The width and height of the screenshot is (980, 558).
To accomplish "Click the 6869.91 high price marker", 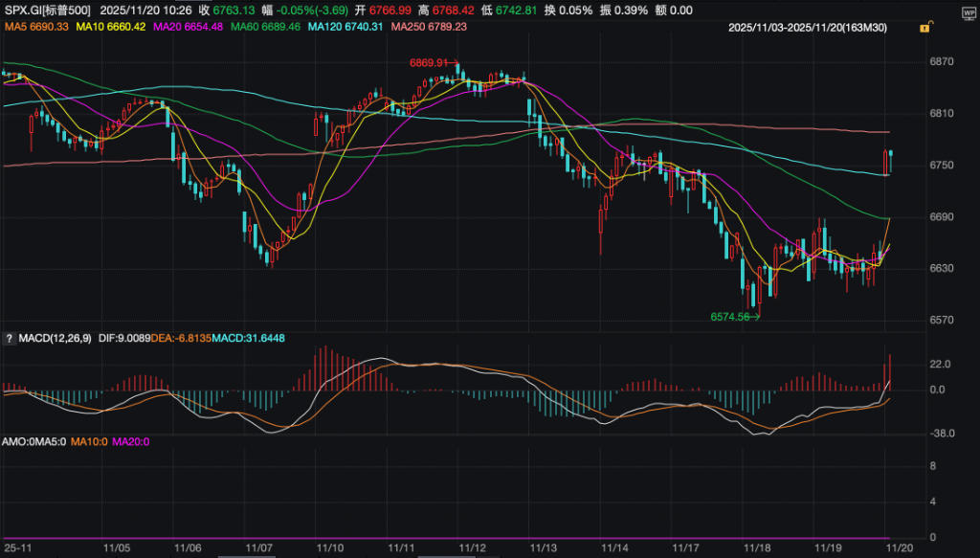I will point(429,62).
